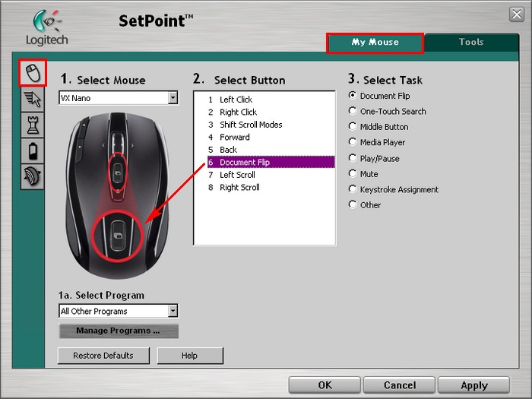Select Right Click in the button list
Image resolution: width=532 pixels, height=399 pixels.
pyautogui.click(x=271, y=112)
